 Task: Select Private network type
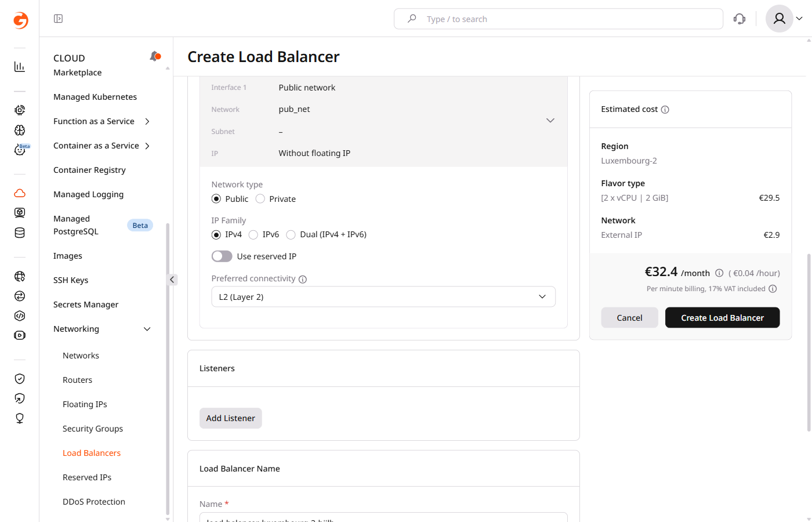point(260,199)
